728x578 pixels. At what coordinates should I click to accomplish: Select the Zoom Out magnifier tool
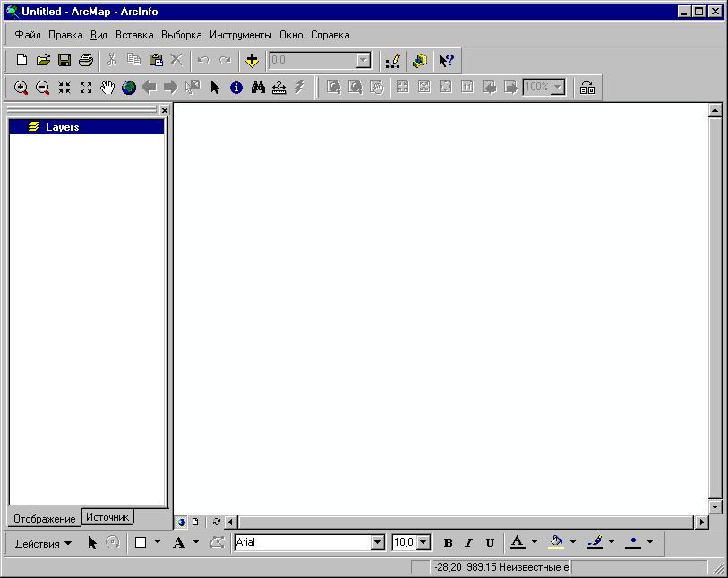click(43, 87)
